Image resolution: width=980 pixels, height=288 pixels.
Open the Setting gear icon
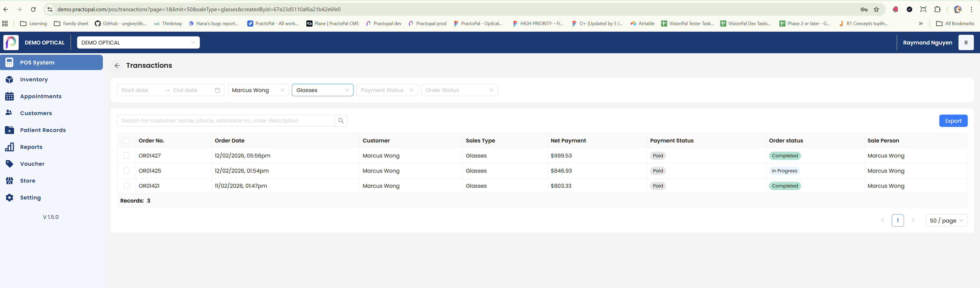tap(9, 197)
